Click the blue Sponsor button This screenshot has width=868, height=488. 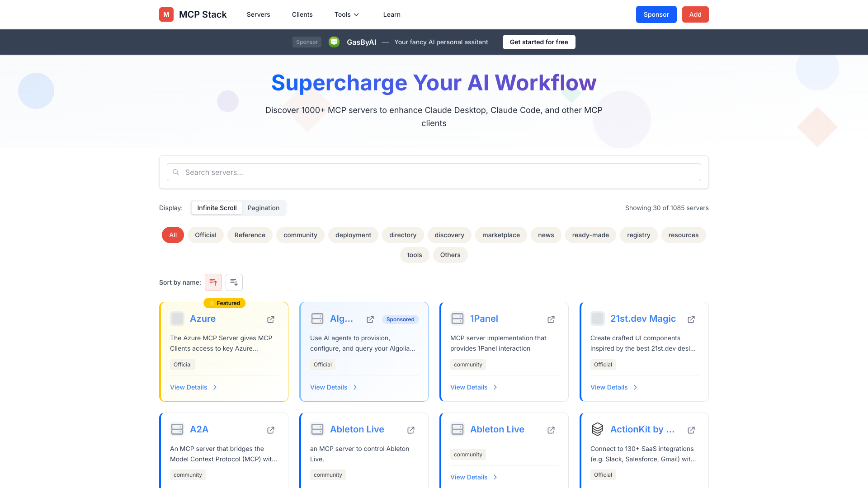tap(656, 14)
